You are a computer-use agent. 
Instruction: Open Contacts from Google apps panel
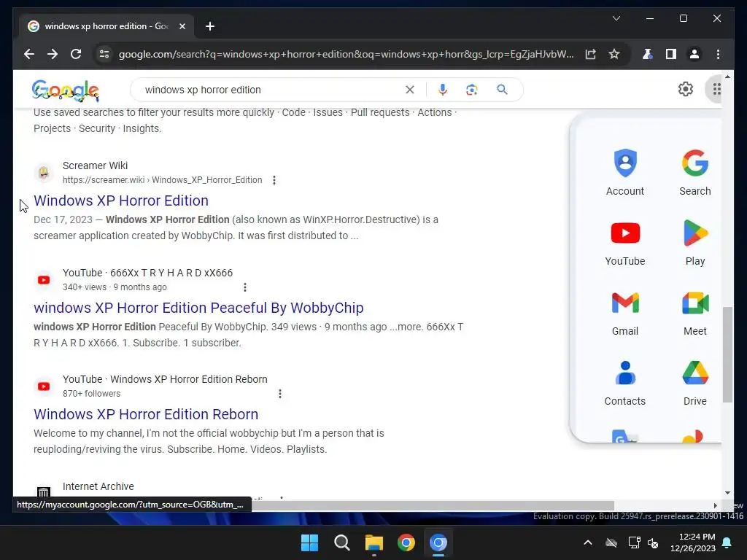(x=625, y=382)
